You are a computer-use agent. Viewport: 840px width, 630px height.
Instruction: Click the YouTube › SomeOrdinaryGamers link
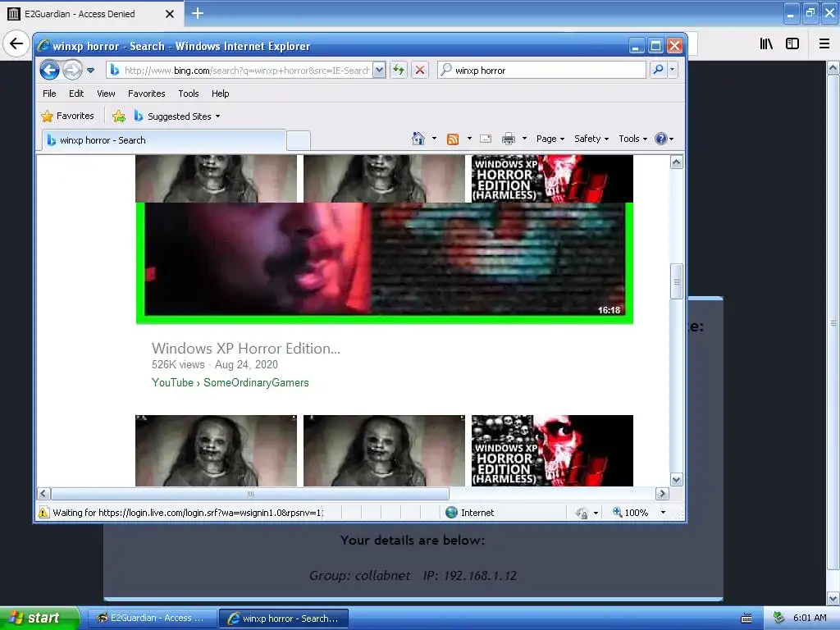pos(231,382)
